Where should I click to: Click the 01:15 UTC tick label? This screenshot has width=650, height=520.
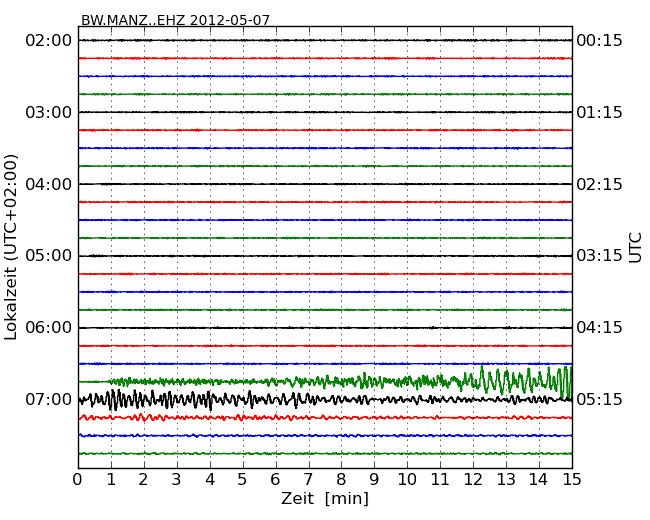coord(599,112)
